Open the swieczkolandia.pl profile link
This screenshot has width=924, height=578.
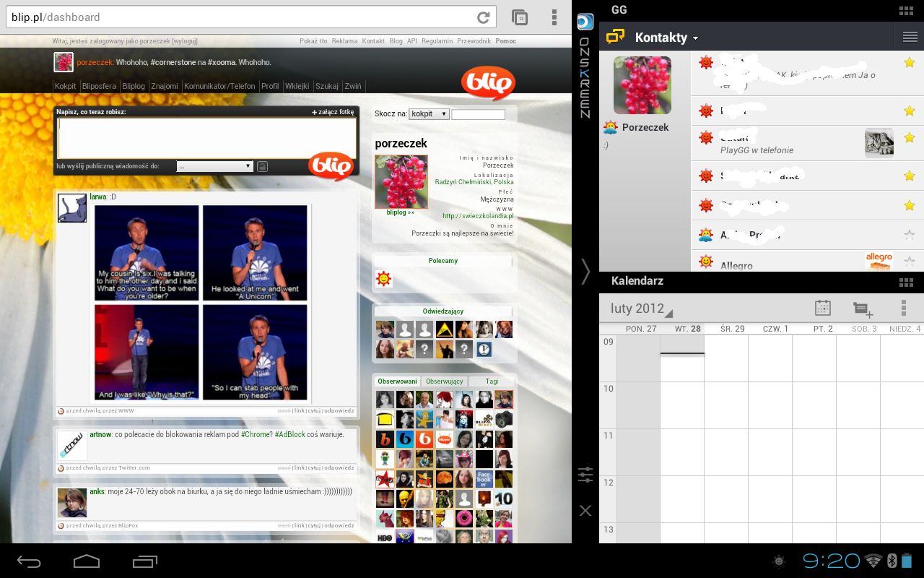tap(478, 216)
